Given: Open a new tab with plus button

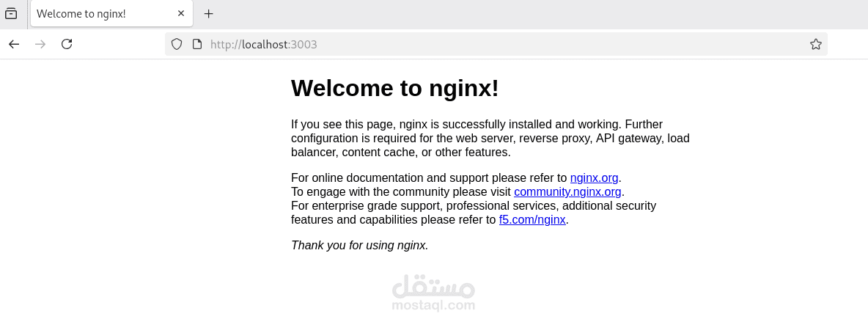Looking at the screenshot, I should coord(208,14).
